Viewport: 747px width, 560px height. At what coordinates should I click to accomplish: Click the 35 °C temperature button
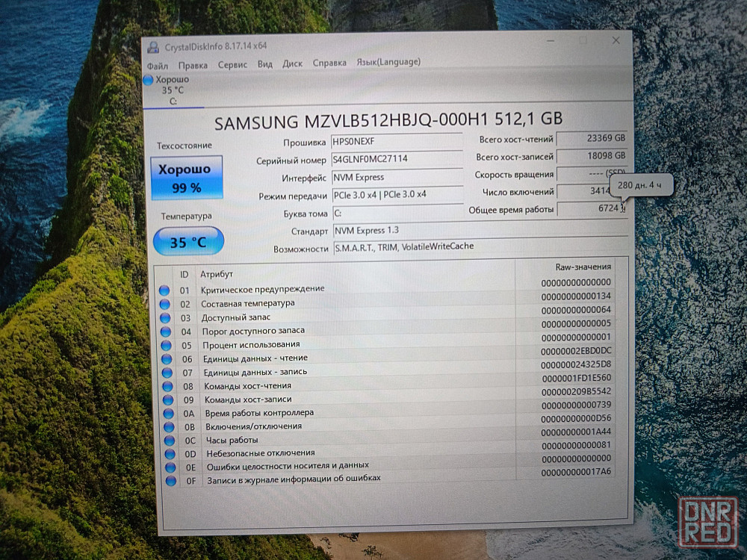point(189,241)
